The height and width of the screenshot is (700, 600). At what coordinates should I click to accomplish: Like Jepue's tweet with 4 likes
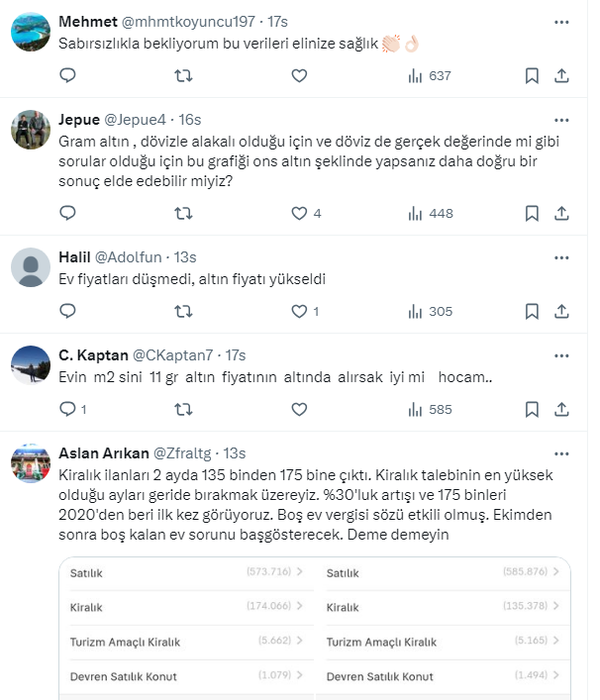click(x=300, y=213)
